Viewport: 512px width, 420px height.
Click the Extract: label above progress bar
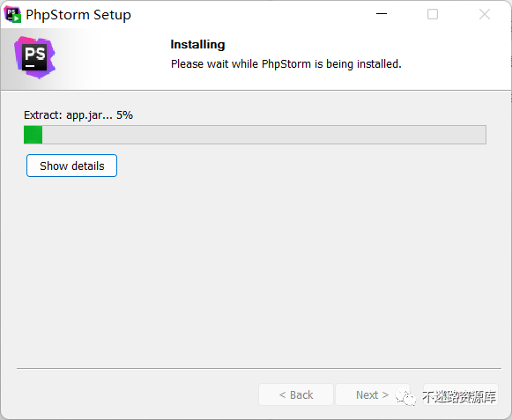click(x=43, y=115)
